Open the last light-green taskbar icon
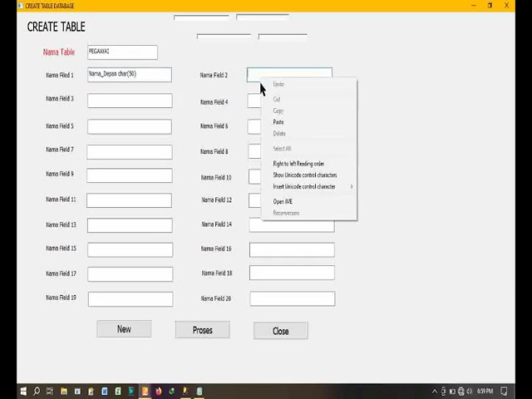Image resolution: width=532 pixels, height=399 pixels. pyautogui.click(x=199, y=392)
